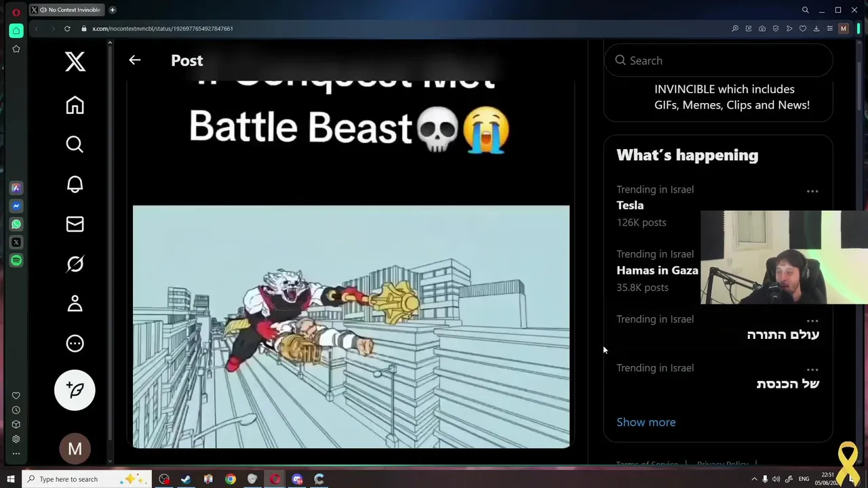Open a new browser tab
This screenshot has width=868, height=488.
pos(113,10)
